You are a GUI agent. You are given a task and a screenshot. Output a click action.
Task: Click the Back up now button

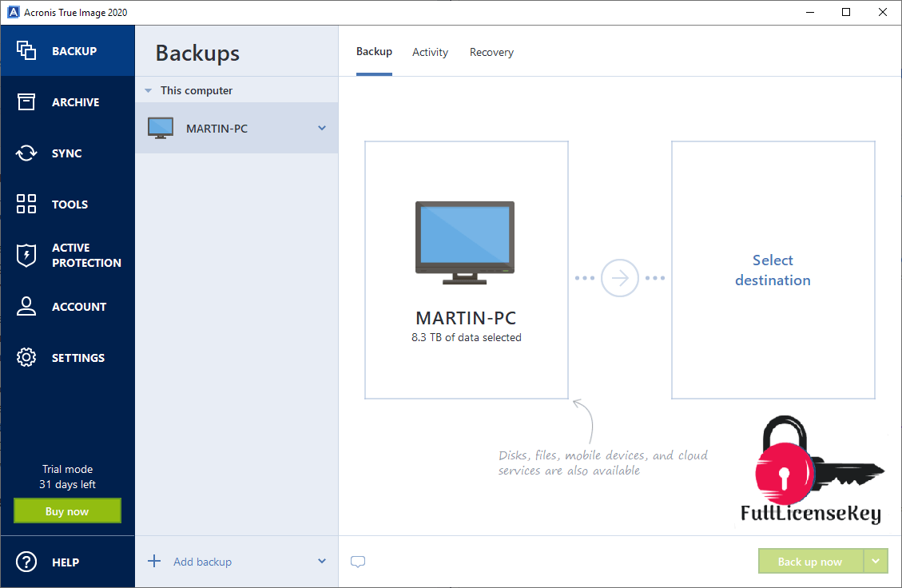(x=811, y=561)
